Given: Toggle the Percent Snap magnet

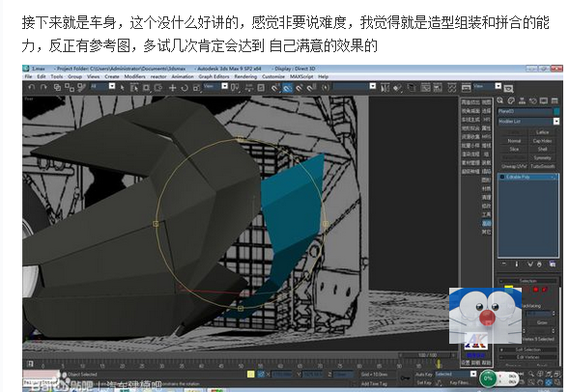Looking at the screenshot, I should click(x=299, y=88).
